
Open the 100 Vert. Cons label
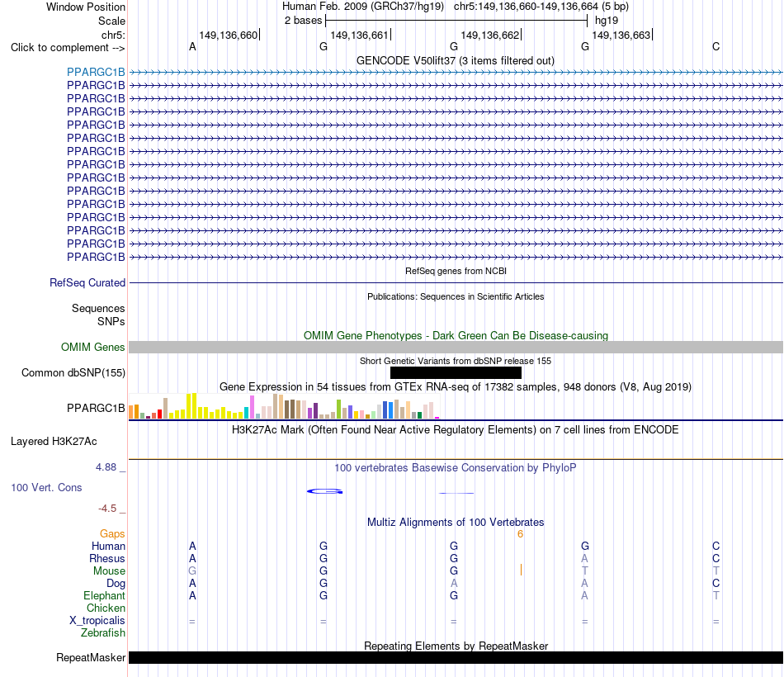coord(46,487)
